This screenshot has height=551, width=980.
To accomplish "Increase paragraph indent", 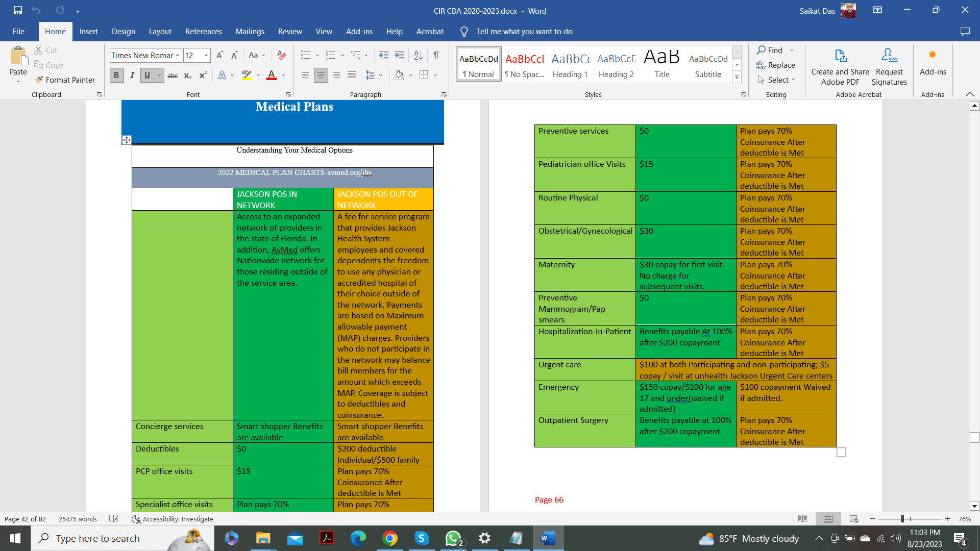I will click(x=399, y=55).
